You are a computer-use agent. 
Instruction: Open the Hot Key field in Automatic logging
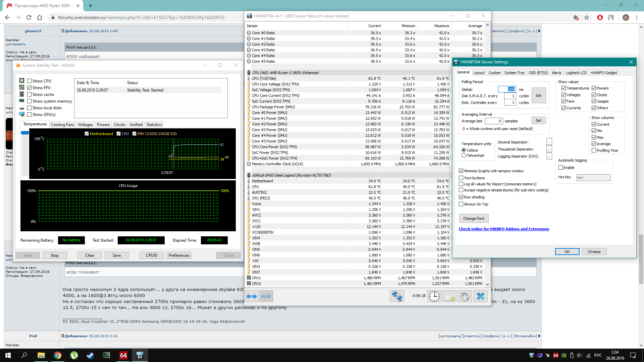tap(593, 178)
